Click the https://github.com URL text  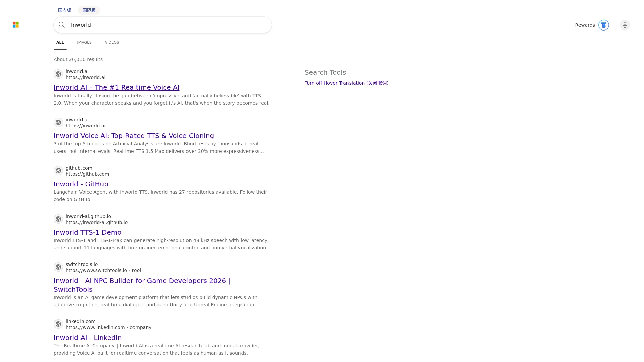coord(87,174)
